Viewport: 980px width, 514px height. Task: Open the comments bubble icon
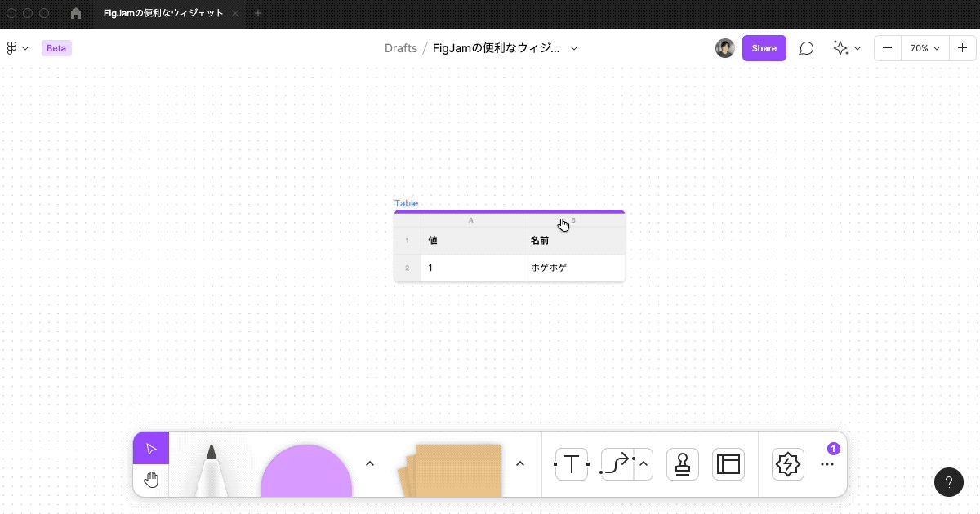point(806,48)
